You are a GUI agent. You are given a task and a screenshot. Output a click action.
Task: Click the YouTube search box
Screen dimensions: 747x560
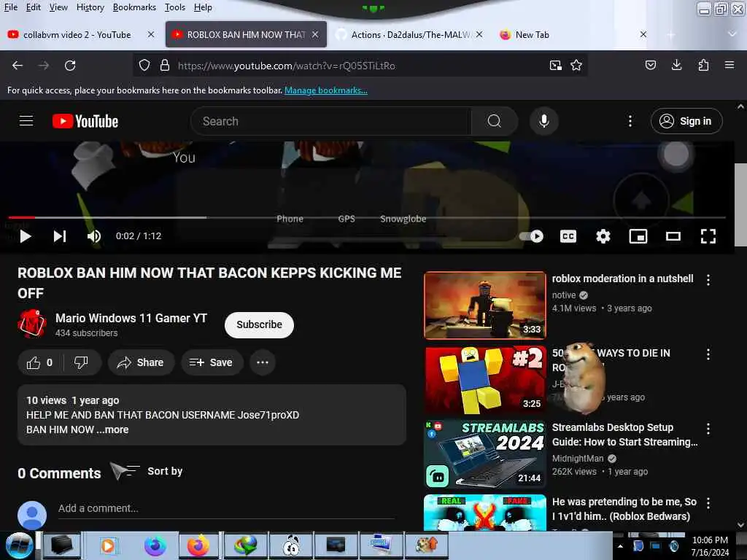(330, 122)
